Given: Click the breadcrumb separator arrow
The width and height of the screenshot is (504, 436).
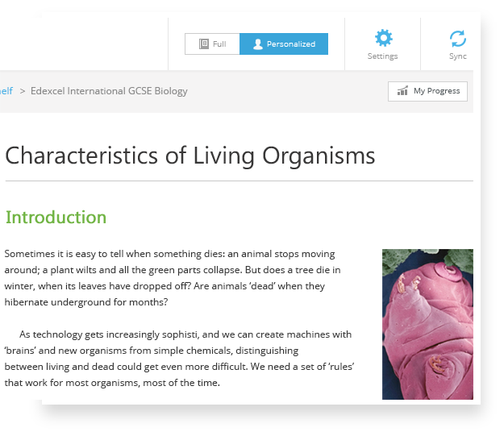Looking at the screenshot, I should tap(23, 91).
